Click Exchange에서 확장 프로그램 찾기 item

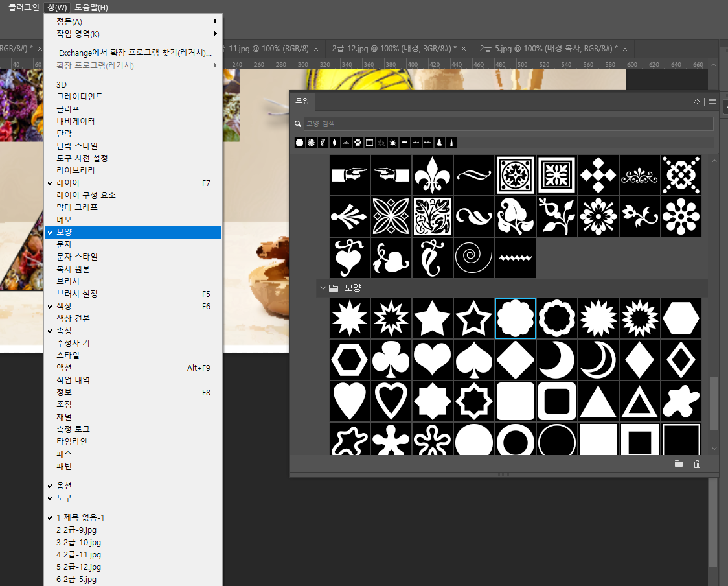(132, 53)
